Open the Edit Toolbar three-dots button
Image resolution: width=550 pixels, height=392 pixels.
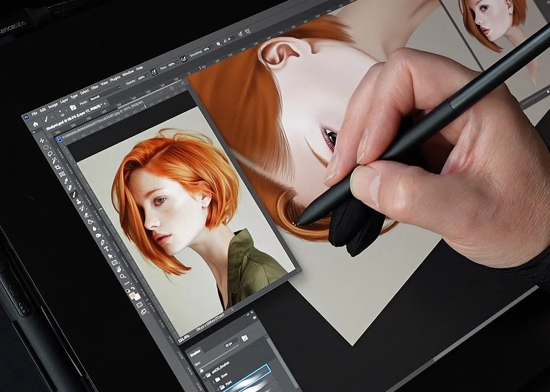pyautogui.click(x=127, y=283)
